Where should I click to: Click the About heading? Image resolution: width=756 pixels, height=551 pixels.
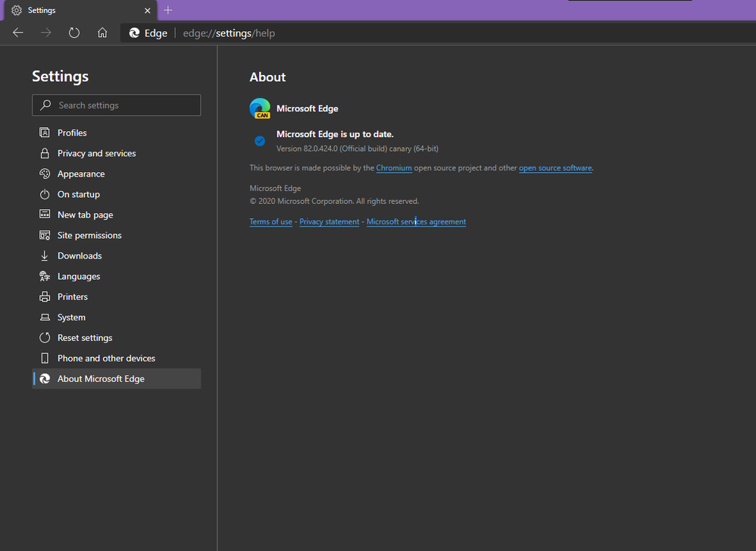pyautogui.click(x=267, y=77)
